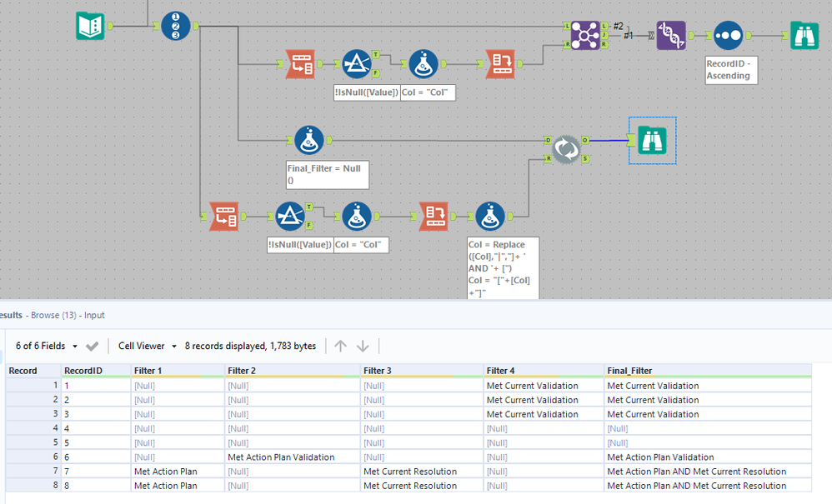Click the checkmark icon beside the fields dropdown
The width and height of the screenshot is (832, 504).
coord(93,346)
